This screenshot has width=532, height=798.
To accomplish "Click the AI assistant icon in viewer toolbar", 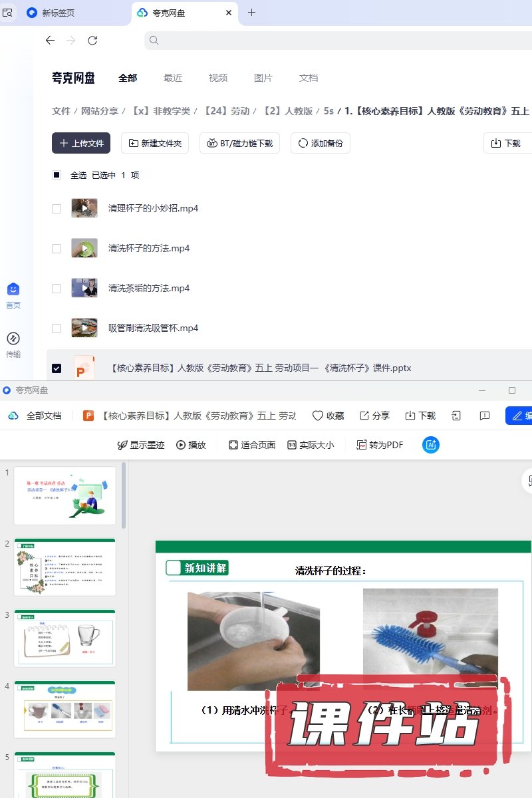I will tap(430, 445).
